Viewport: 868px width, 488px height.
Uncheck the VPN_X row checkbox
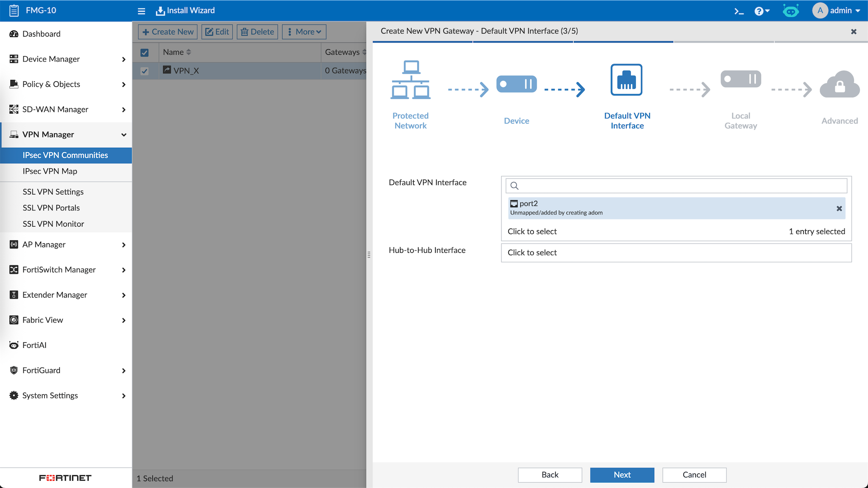[145, 71]
